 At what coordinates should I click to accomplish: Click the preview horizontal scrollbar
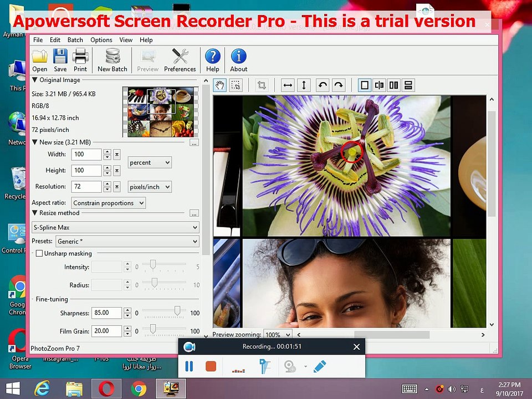(392, 335)
